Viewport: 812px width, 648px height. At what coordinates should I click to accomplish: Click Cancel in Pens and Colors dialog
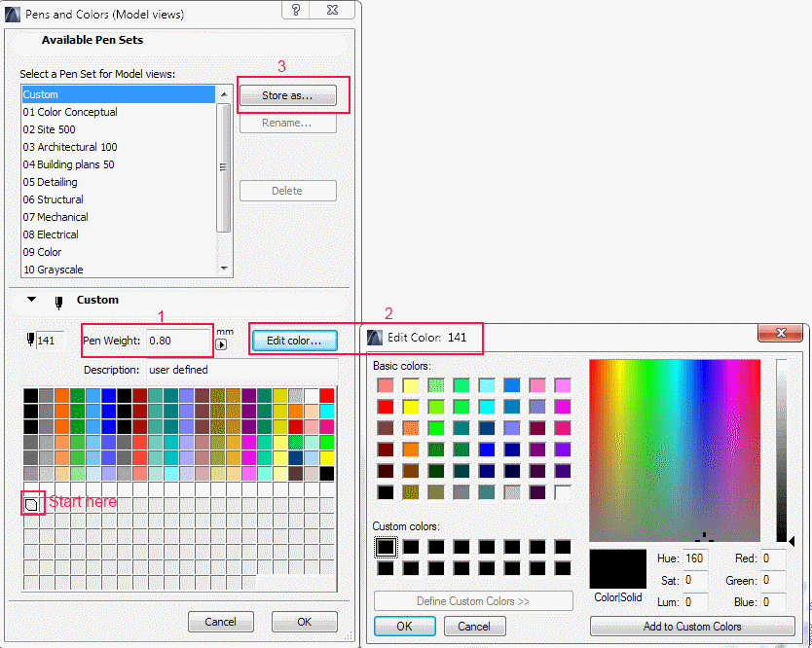click(x=221, y=622)
